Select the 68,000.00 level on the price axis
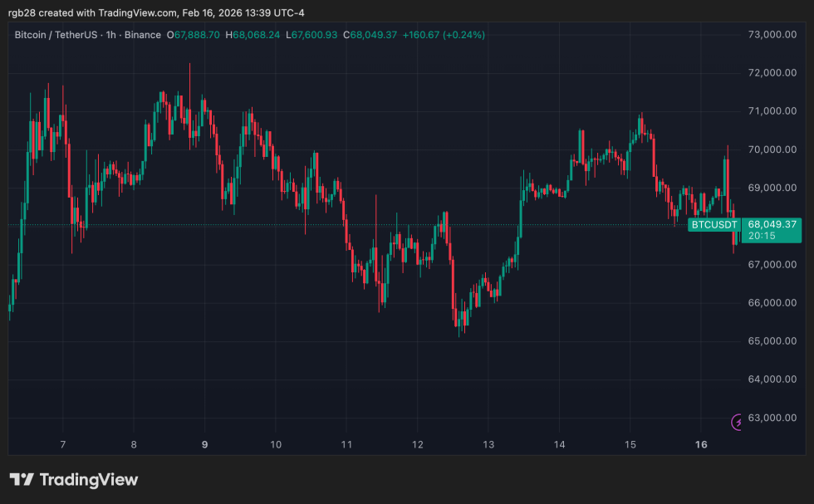The width and height of the screenshot is (814, 504). 771,226
